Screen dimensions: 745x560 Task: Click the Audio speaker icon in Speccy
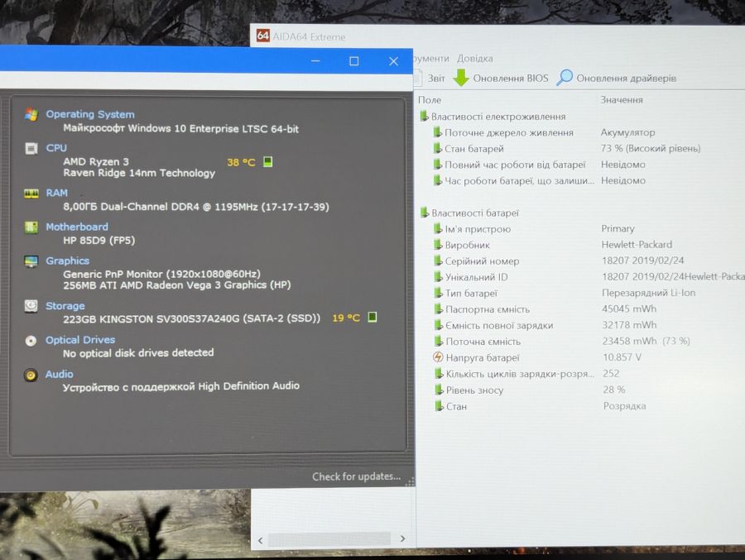click(31, 376)
